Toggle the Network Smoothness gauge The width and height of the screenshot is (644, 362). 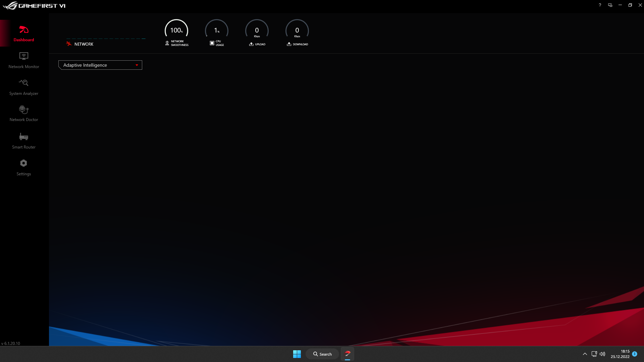click(x=167, y=43)
